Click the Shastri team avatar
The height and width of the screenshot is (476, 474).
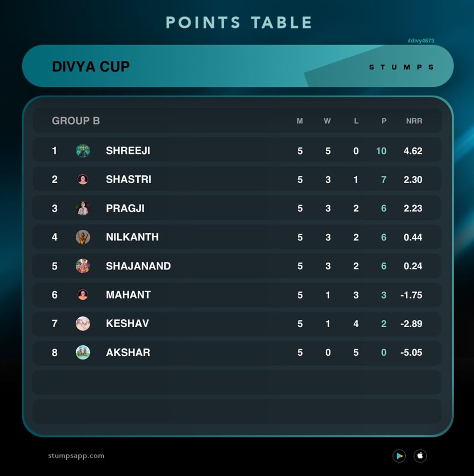(x=83, y=179)
